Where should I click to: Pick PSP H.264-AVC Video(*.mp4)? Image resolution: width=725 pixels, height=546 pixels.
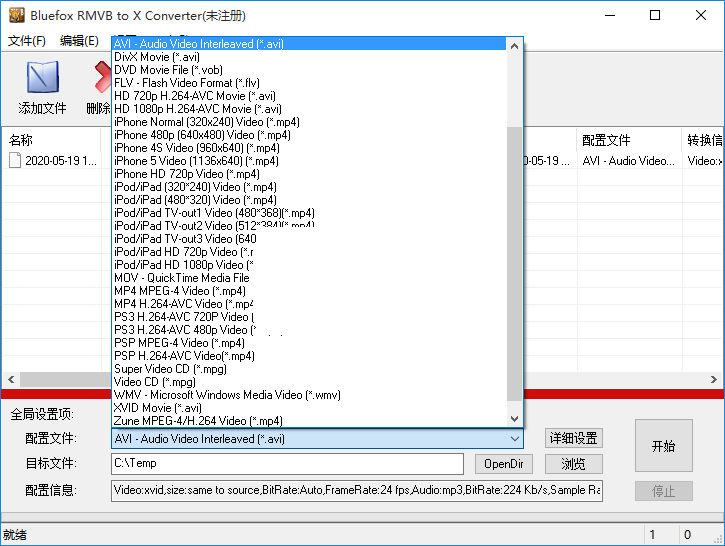[309, 356]
